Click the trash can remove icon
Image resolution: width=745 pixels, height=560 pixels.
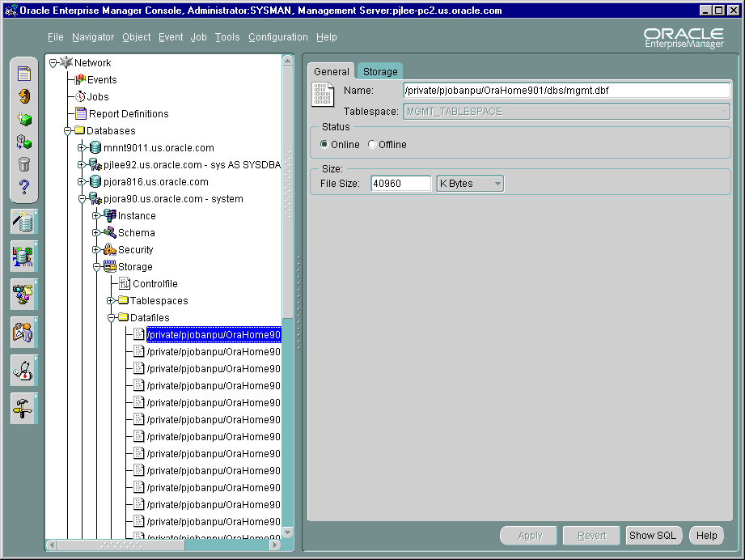pyautogui.click(x=23, y=164)
